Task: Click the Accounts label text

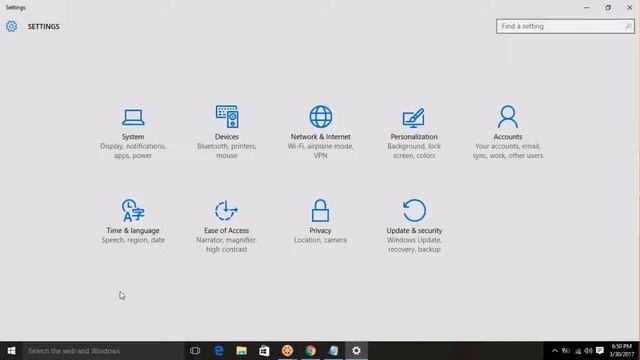Action: [508, 137]
